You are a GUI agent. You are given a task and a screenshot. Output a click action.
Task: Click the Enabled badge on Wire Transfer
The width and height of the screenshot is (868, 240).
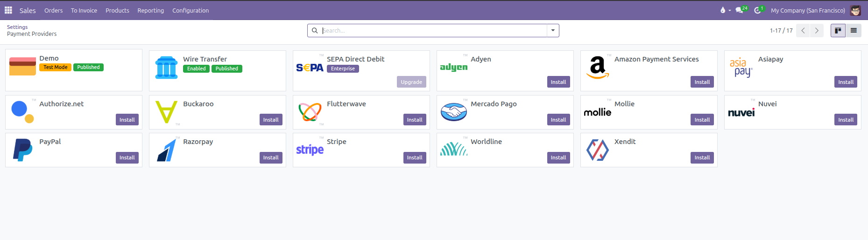click(x=197, y=69)
